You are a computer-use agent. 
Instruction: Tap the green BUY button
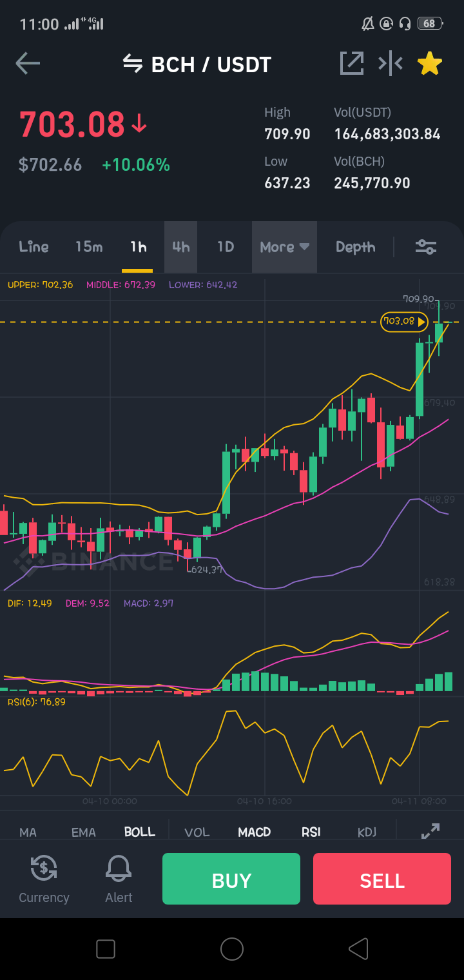click(x=231, y=879)
